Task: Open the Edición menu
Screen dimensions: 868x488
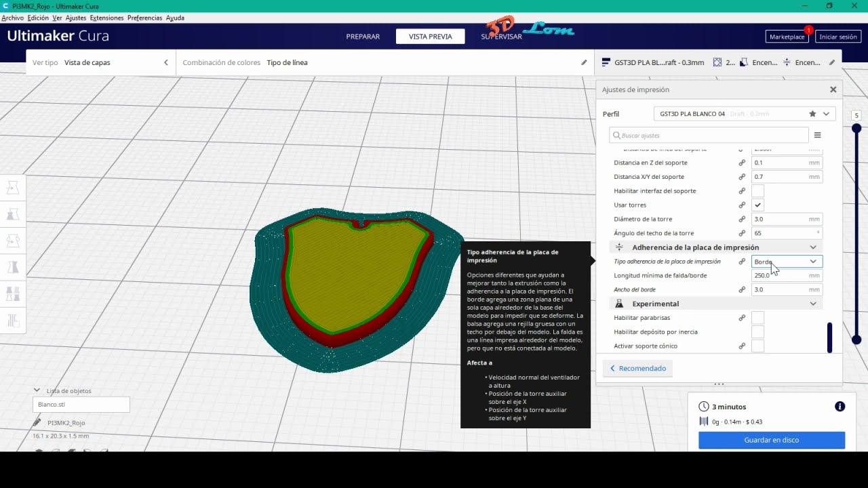Action: tap(38, 18)
